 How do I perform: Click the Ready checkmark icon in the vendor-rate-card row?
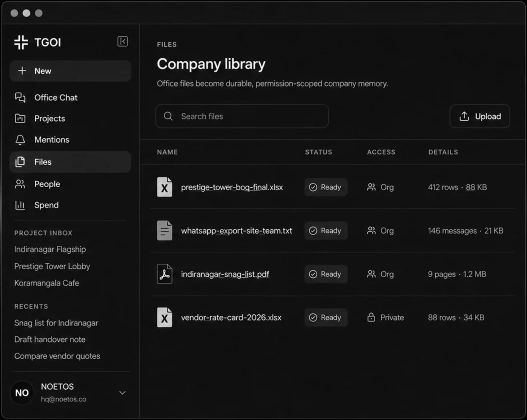[313, 317]
